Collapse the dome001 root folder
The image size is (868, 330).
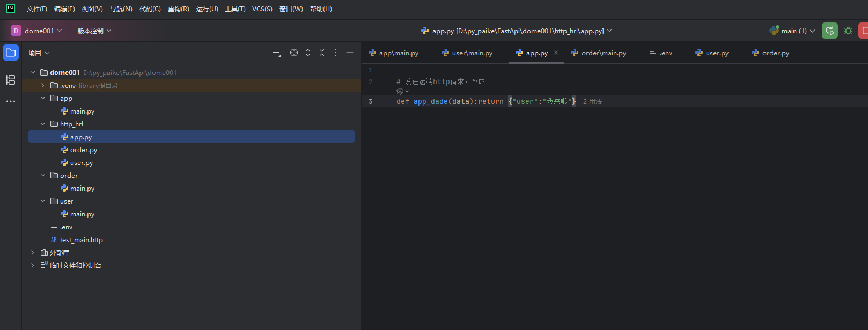coord(33,72)
